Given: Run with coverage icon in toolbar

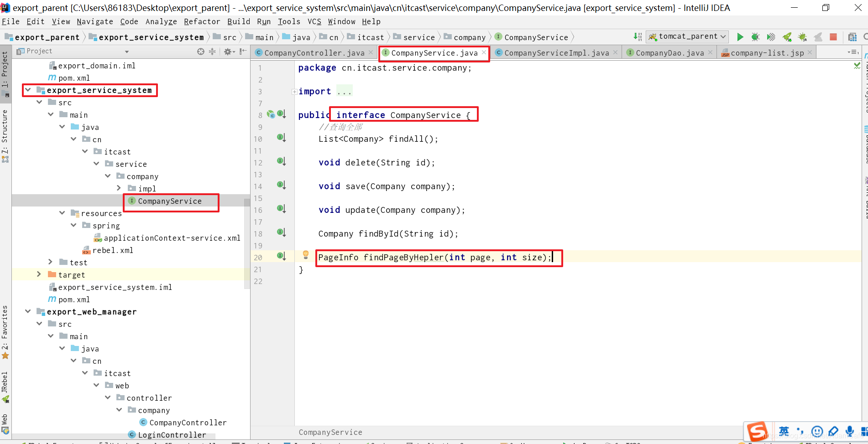Looking at the screenshot, I should click(771, 37).
